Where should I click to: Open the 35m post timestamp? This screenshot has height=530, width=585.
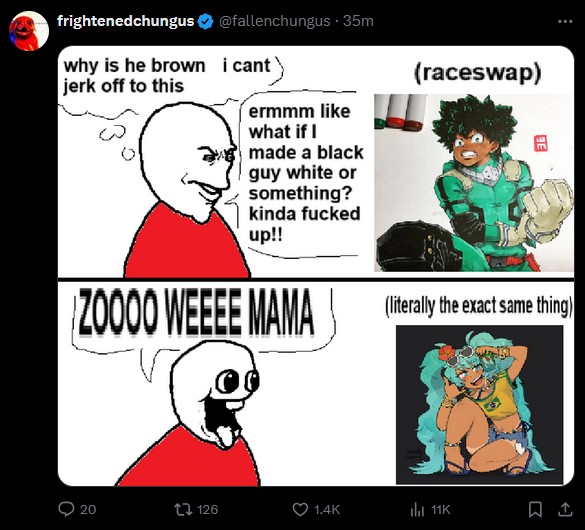pos(358,21)
